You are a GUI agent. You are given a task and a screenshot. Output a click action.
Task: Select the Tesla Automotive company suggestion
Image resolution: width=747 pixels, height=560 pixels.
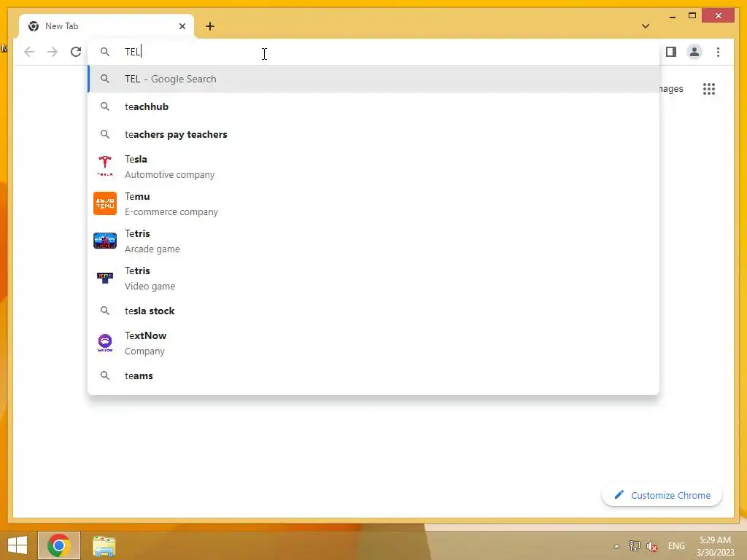tap(374, 167)
